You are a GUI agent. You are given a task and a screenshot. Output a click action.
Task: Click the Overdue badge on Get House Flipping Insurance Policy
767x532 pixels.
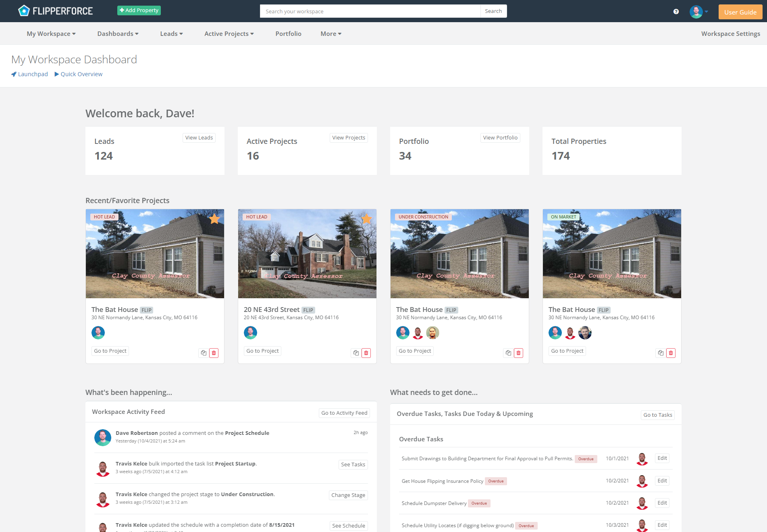coord(496,481)
